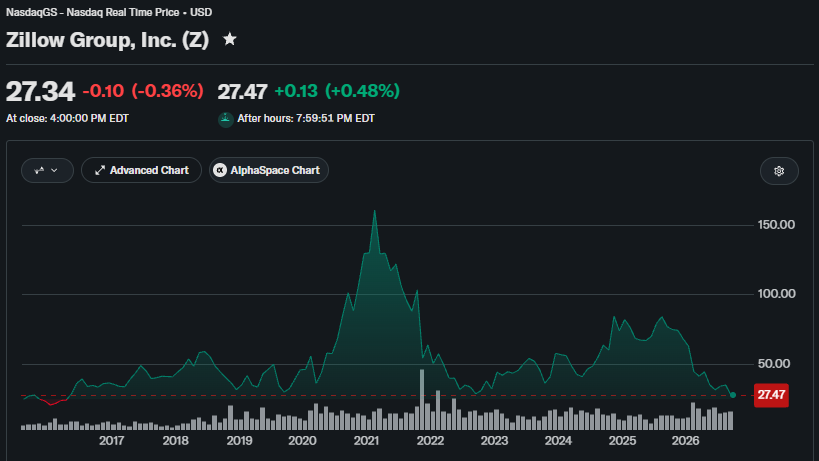819x461 pixels.
Task: Open the AlphaSpace Chart
Action: (x=268, y=170)
